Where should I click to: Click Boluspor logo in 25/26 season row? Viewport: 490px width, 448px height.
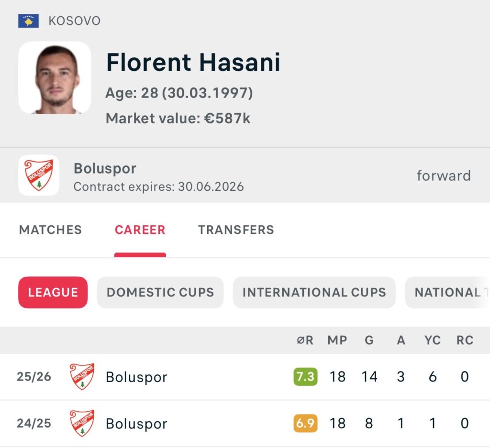[82, 377]
